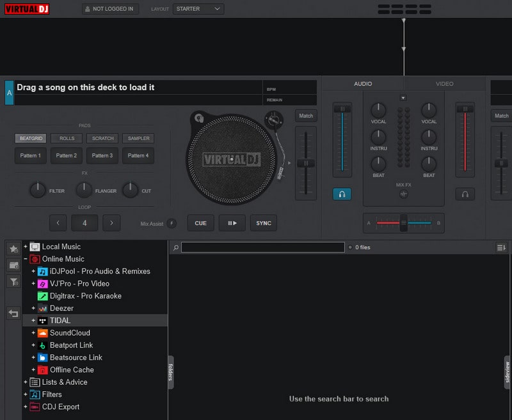Screen dimensions: 512x420
Task: Select the Digitrax karaoke microphone icon
Action: [42, 296]
